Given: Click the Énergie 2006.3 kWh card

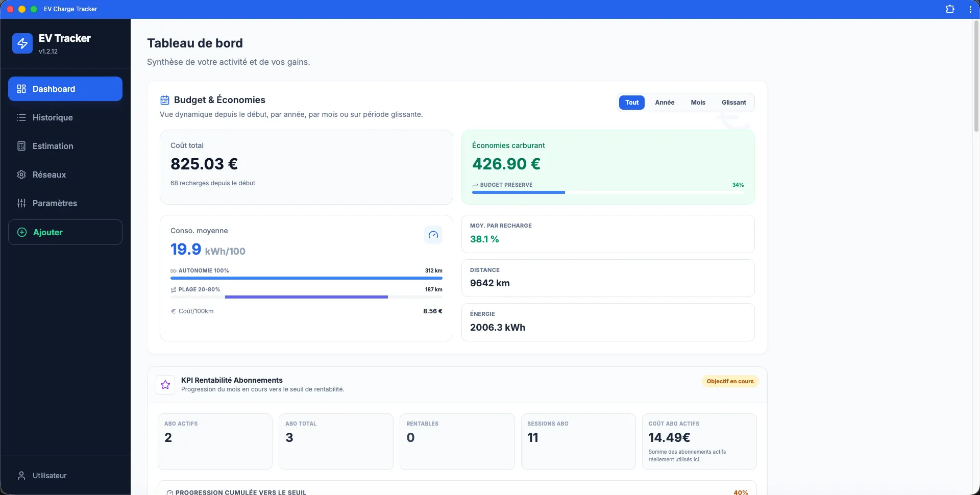Looking at the screenshot, I should pos(608,322).
